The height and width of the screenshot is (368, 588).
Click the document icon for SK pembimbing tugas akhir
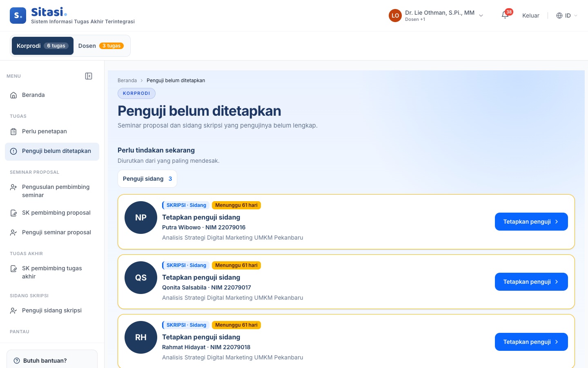click(x=13, y=268)
